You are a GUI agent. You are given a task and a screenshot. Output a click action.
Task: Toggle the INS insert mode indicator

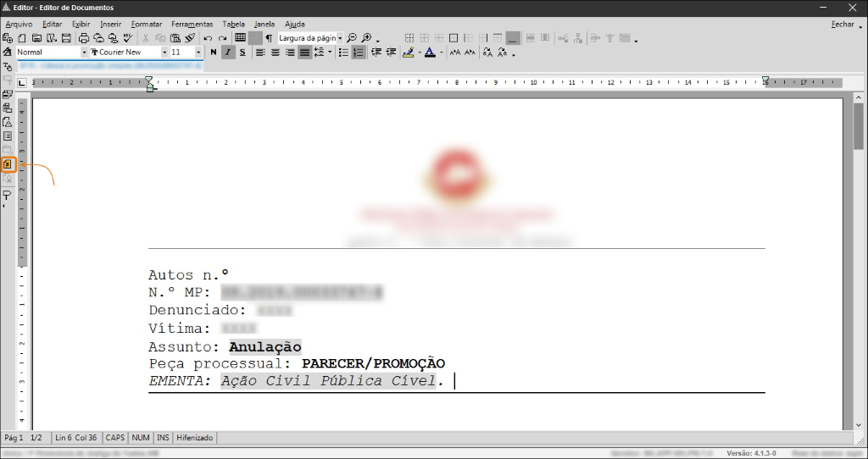coord(163,438)
